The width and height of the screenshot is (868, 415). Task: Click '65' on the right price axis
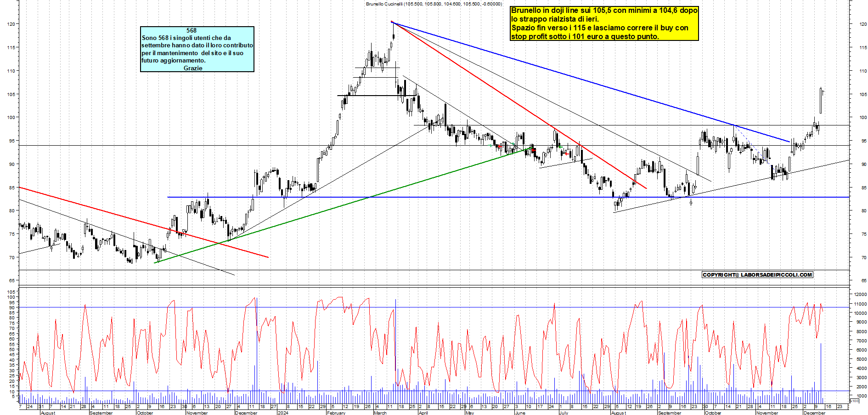click(x=864, y=280)
